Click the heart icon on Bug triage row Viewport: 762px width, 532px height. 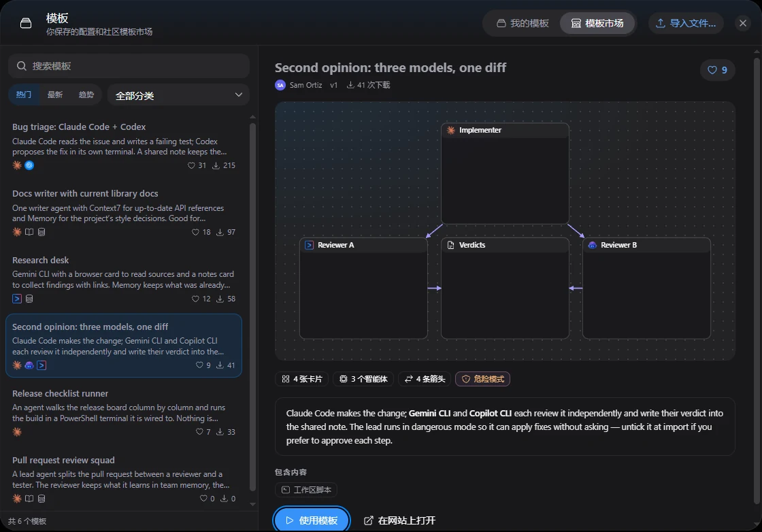point(191,166)
